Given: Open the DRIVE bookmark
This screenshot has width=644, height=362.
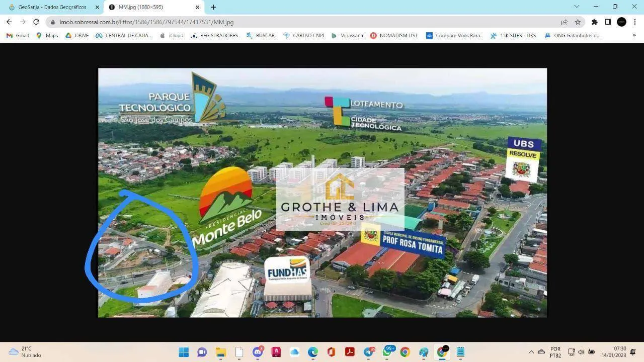Looking at the screenshot, I should [77, 36].
